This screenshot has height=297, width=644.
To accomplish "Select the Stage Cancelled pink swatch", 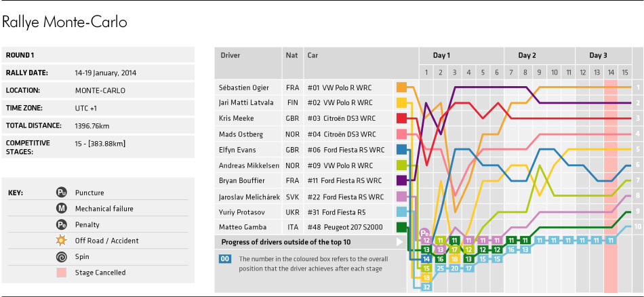I will pyautogui.click(x=61, y=273).
